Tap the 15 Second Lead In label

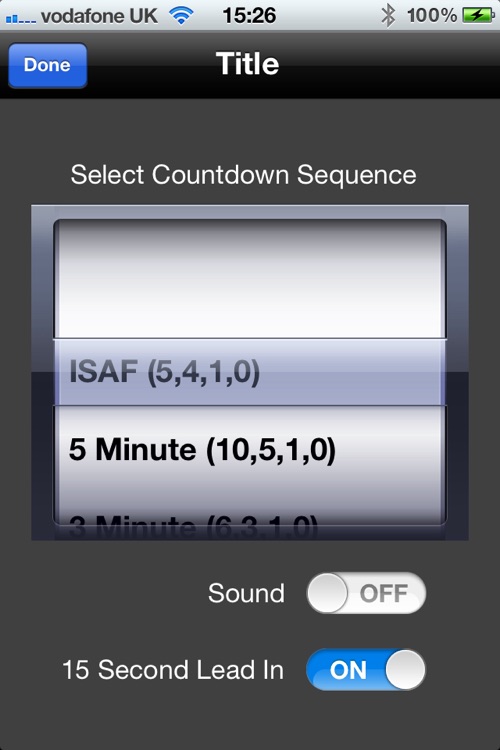click(x=173, y=670)
